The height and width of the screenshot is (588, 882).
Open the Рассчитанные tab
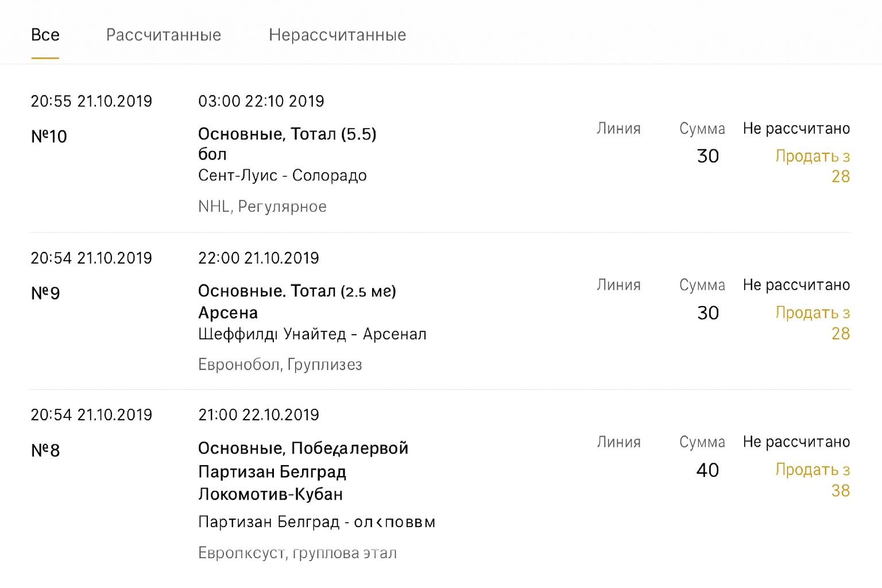pos(164,35)
